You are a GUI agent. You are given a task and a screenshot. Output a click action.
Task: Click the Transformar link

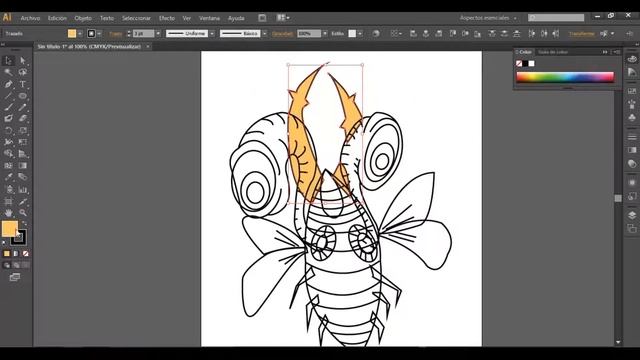(x=581, y=34)
